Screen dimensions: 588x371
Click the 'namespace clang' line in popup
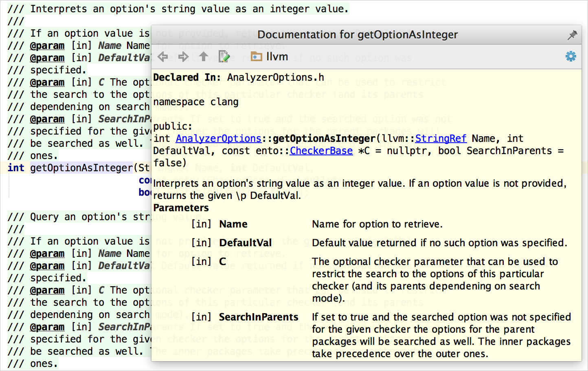tap(196, 102)
